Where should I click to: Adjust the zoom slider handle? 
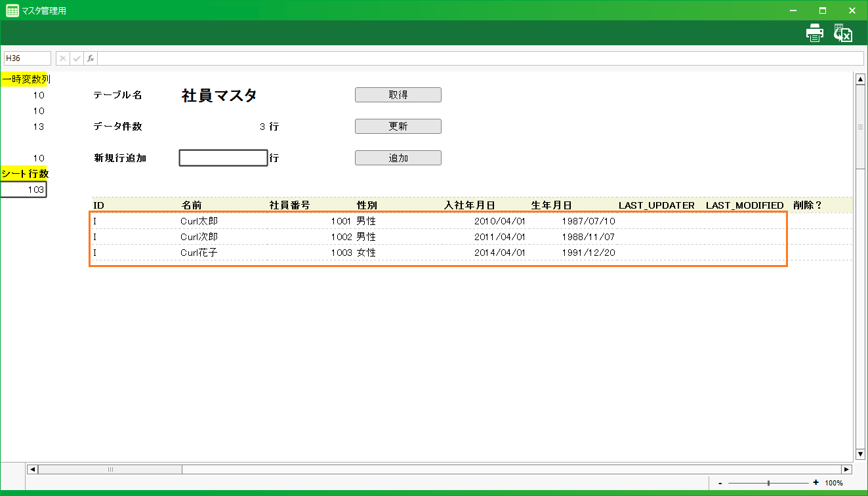(768, 483)
